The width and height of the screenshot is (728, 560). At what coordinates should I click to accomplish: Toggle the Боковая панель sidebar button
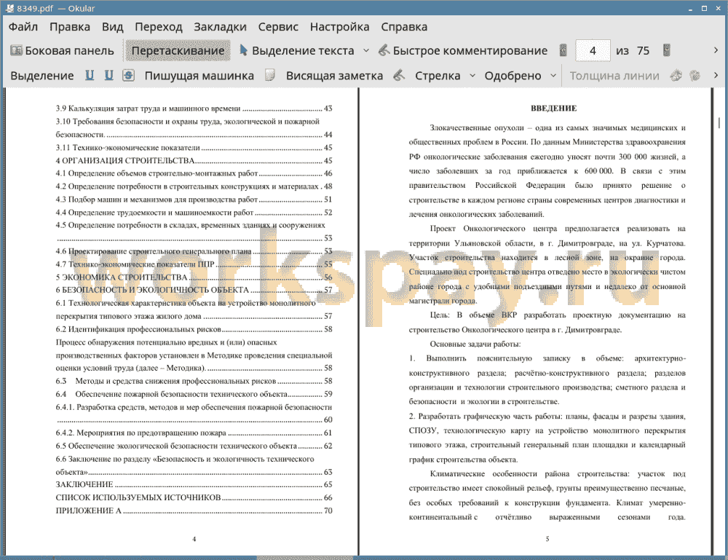coord(62,51)
